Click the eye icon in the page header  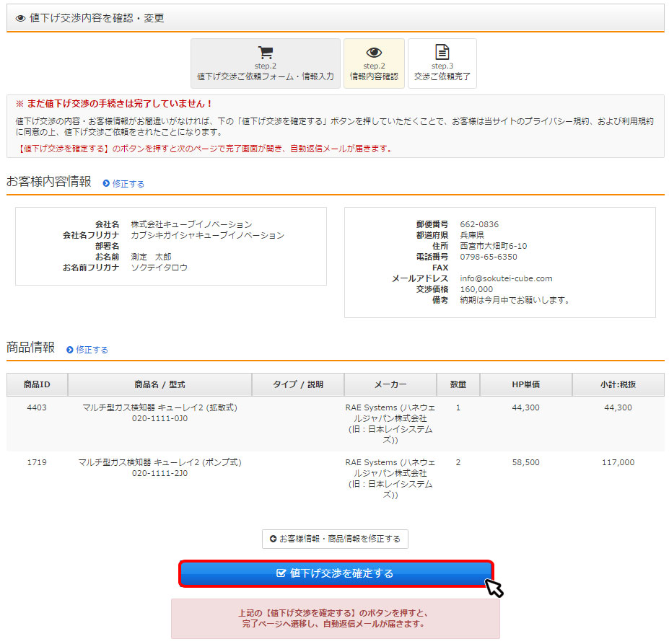pyautogui.click(x=20, y=18)
